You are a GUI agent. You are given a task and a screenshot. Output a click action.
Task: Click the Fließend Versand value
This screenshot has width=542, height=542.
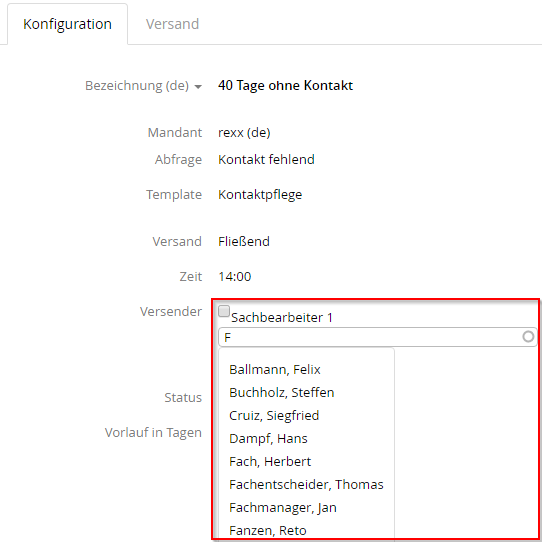click(244, 242)
